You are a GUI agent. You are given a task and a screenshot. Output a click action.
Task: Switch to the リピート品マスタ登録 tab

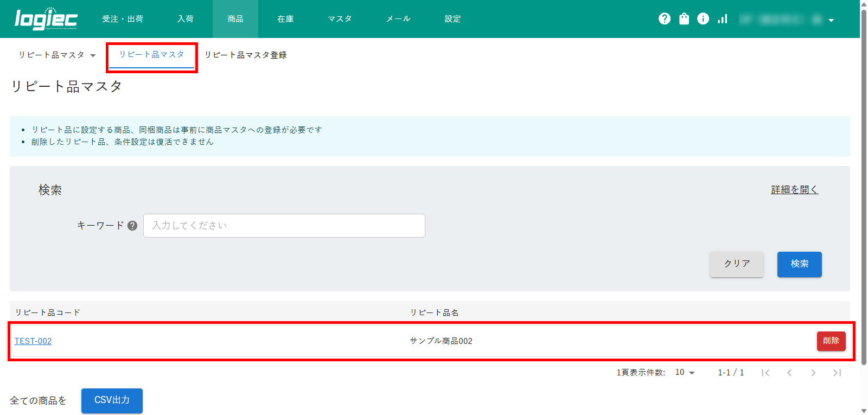(x=246, y=55)
